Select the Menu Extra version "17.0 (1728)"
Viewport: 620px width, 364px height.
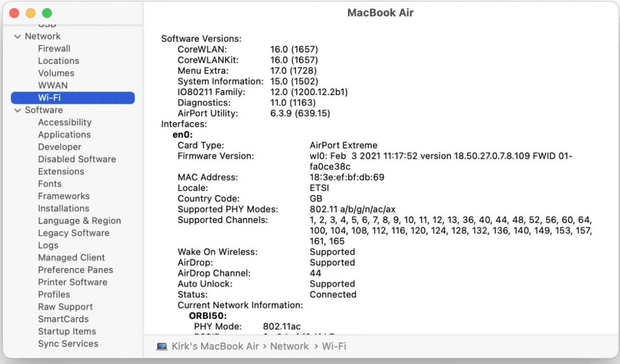point(294,71)
